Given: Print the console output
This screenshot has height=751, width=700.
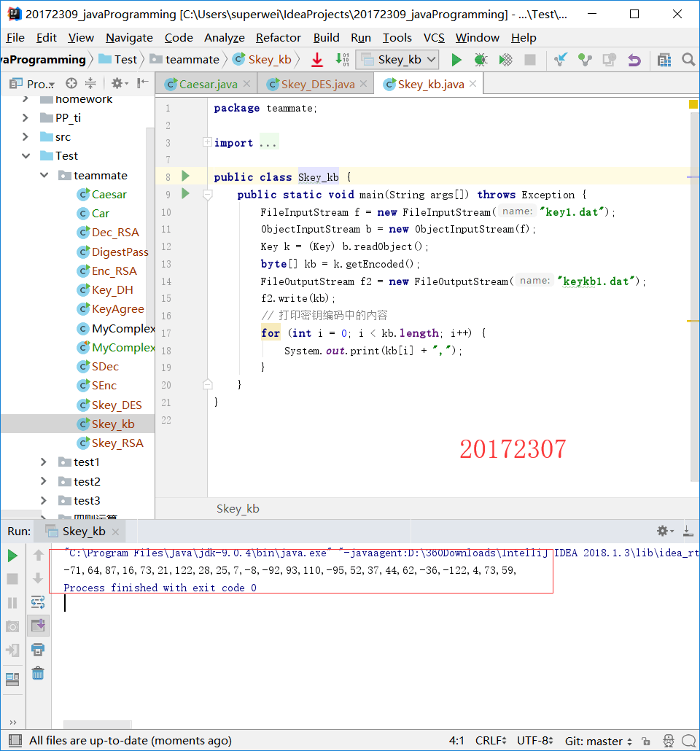Looking at the screenshot, I should (38, 650).
